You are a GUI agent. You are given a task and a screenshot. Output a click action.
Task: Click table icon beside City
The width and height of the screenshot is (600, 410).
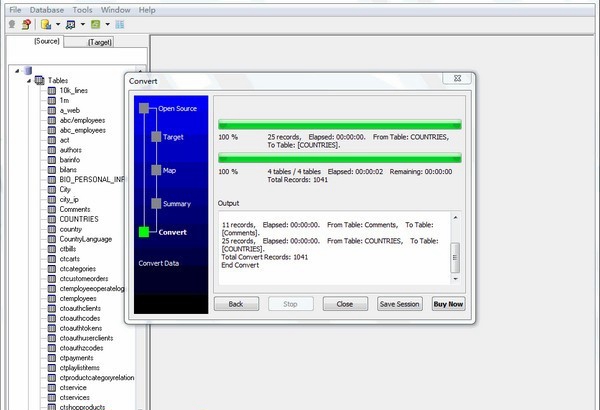click(x=52, y=189)
